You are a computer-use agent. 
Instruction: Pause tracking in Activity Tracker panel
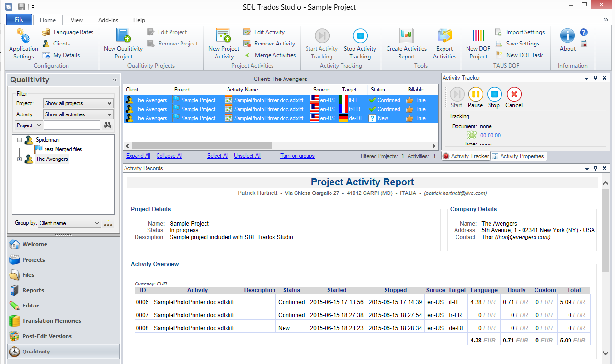click(x=475, y=98)
